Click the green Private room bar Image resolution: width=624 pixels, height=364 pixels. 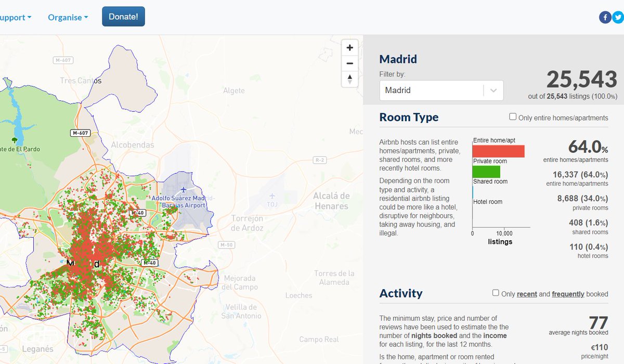(486, 172)
